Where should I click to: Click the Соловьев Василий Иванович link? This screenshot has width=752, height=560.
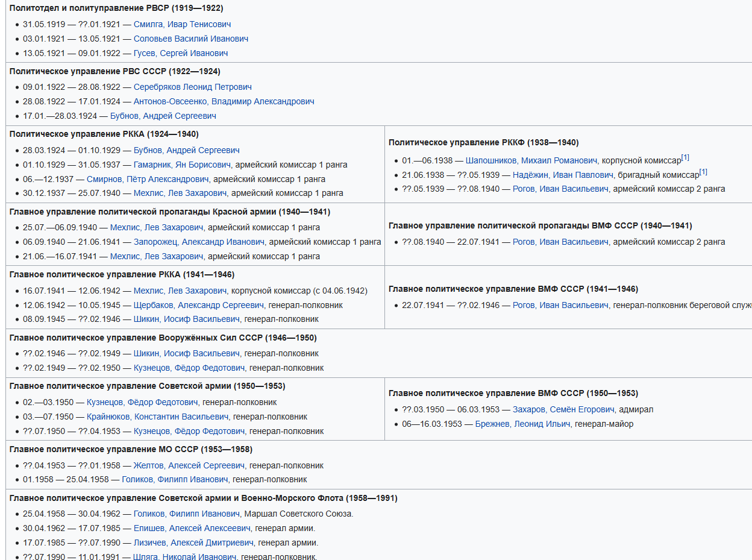pyautogui.click(x=190, y=39)
